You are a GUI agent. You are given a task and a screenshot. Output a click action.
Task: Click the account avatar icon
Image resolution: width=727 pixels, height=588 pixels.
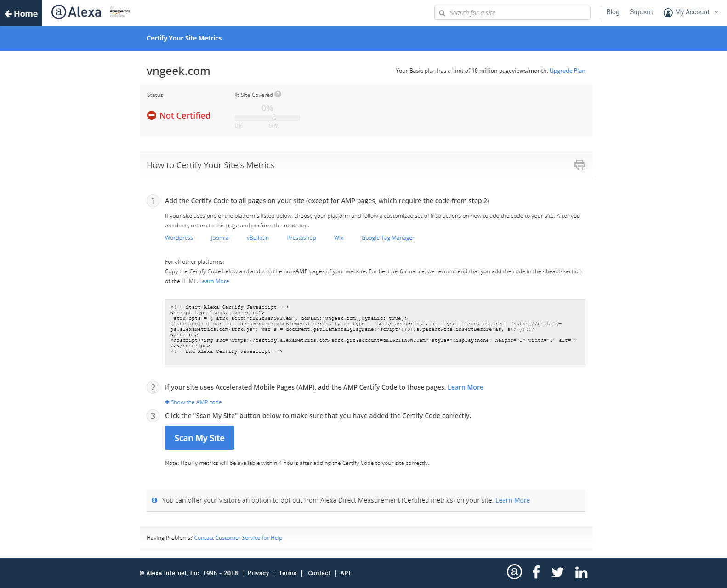(x=668, y=13)
